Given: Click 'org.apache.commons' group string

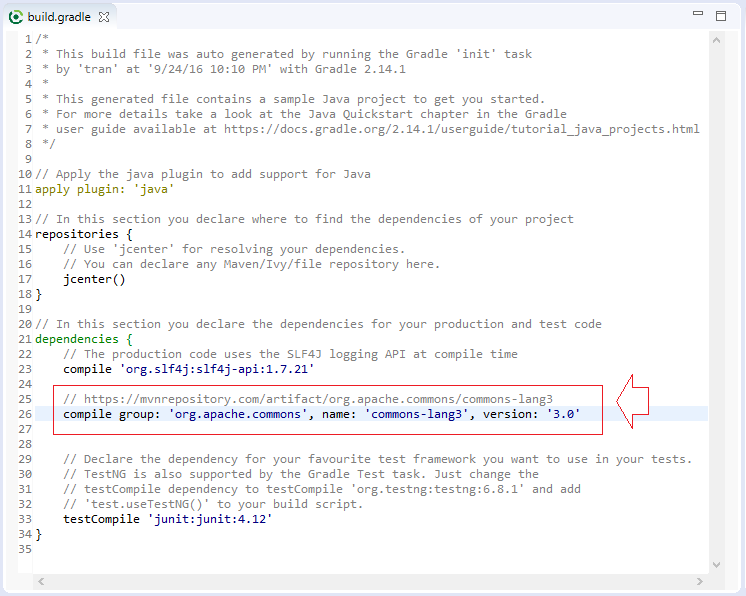Looking at the screenshot, I should 238,414.
